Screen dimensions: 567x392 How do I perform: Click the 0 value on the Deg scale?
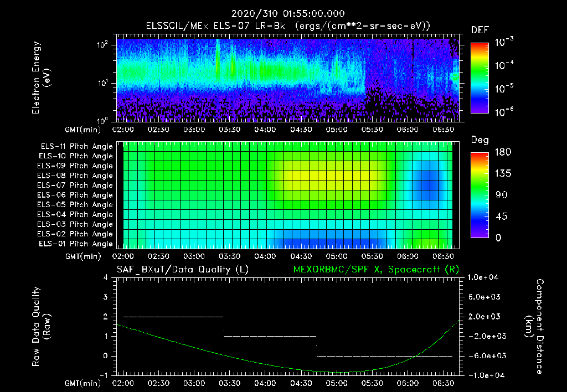click(498, 238)
